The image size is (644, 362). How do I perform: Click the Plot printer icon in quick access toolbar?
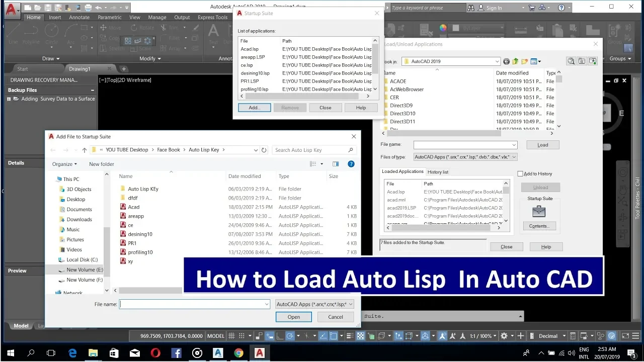[x=89, y=8]
